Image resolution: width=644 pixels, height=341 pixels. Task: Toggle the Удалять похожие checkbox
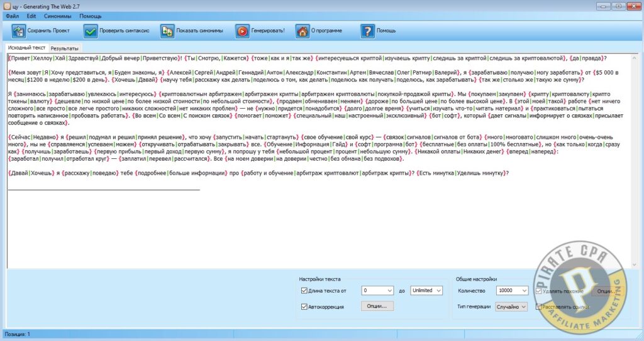[538, 291]
